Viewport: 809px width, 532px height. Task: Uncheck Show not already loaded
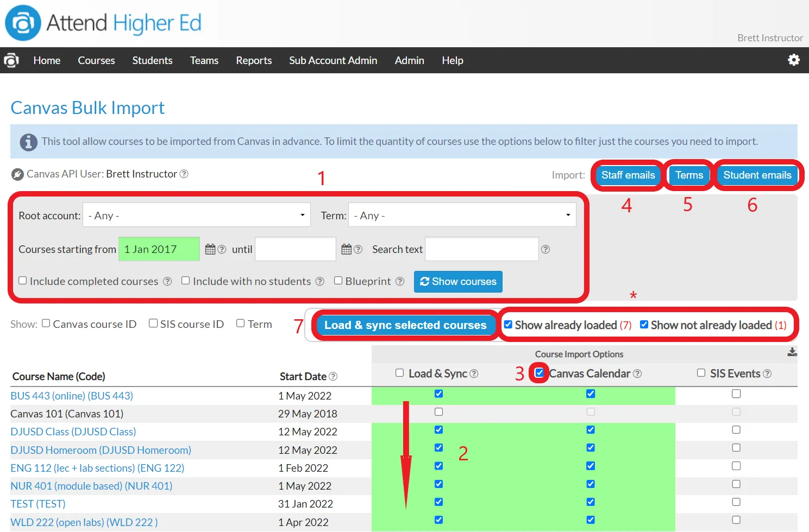click(644, 325)
